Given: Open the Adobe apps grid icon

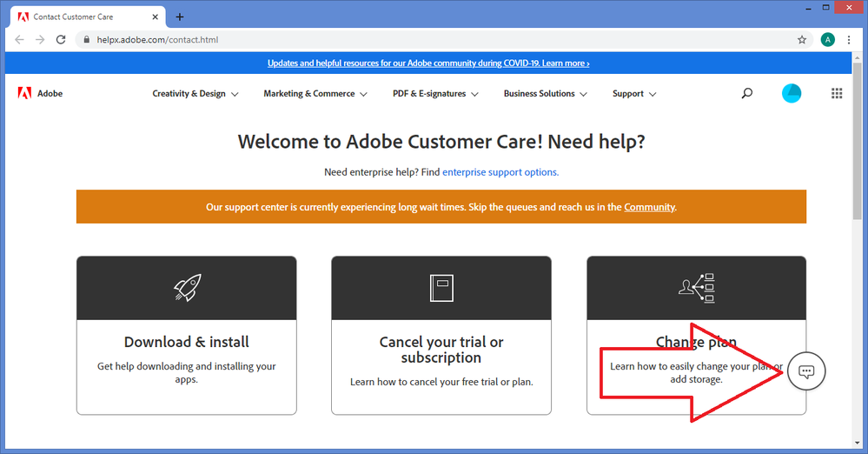Looking at the screenshot, I should pos(837,94).
